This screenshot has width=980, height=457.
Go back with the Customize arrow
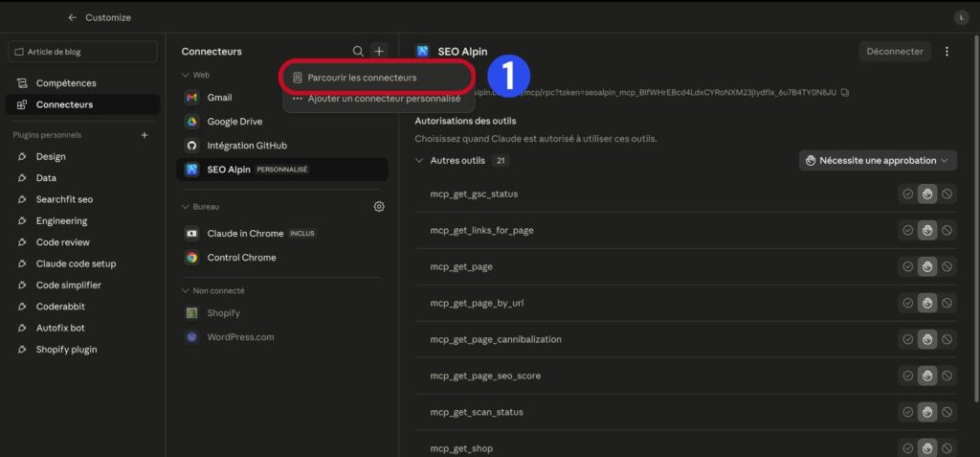(x=73, y=17)
